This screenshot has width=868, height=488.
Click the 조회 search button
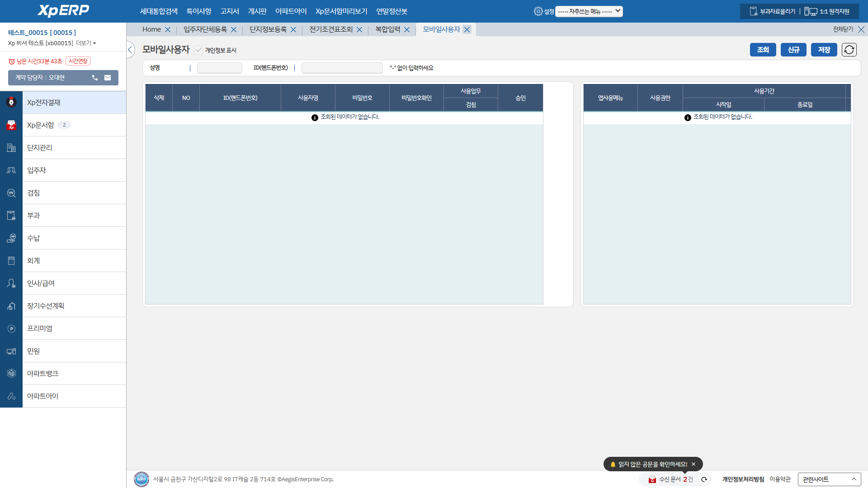(x=763, y=50)
